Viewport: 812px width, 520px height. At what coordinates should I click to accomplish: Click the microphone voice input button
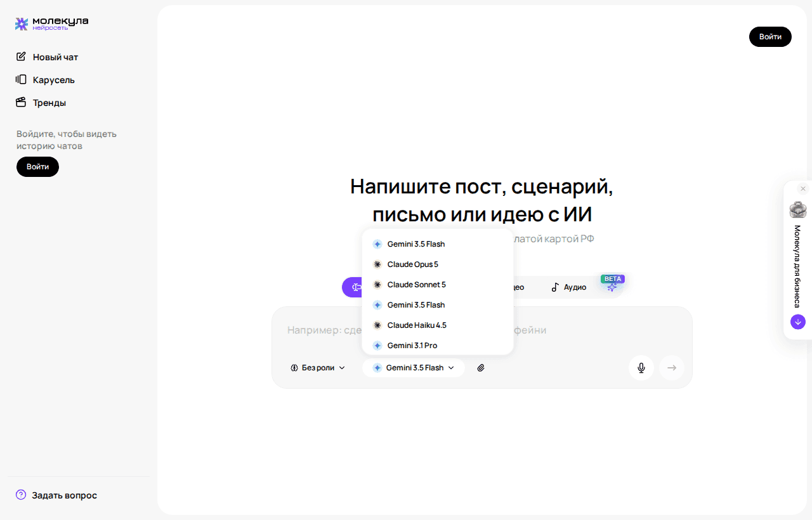point(641,368)
